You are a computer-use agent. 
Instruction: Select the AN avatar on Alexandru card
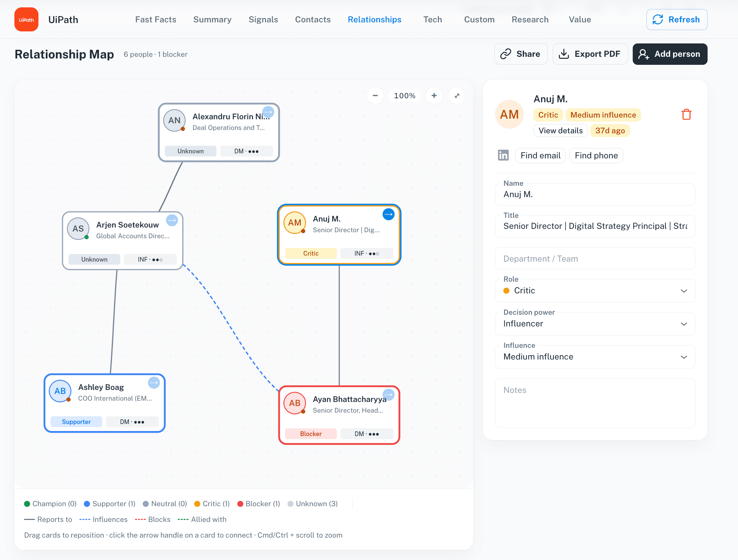174,120
